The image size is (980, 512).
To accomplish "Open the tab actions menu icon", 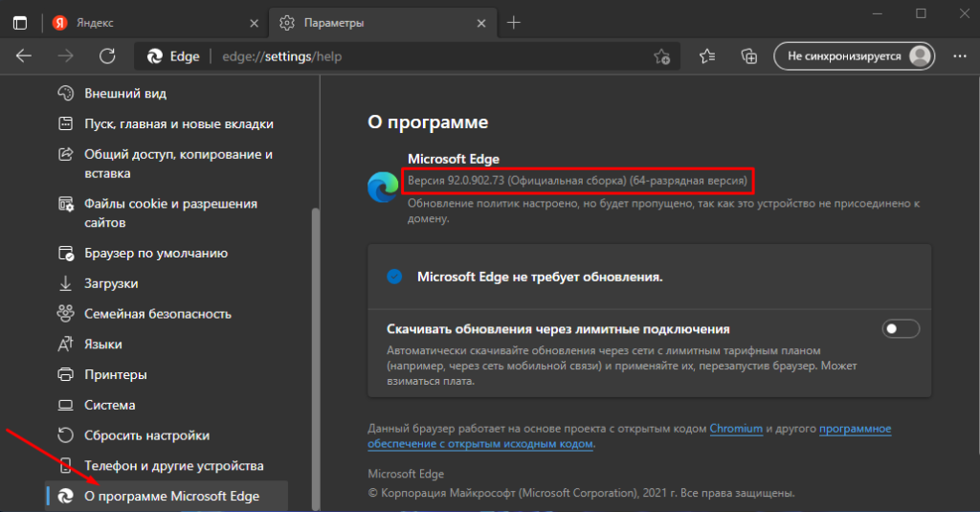I will click(20, 23).
